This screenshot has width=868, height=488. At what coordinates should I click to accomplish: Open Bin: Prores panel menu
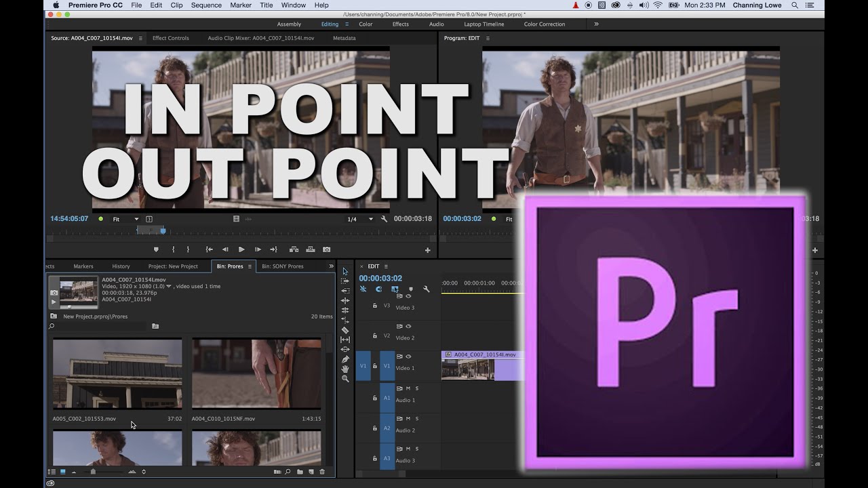[x=250, y=266]
